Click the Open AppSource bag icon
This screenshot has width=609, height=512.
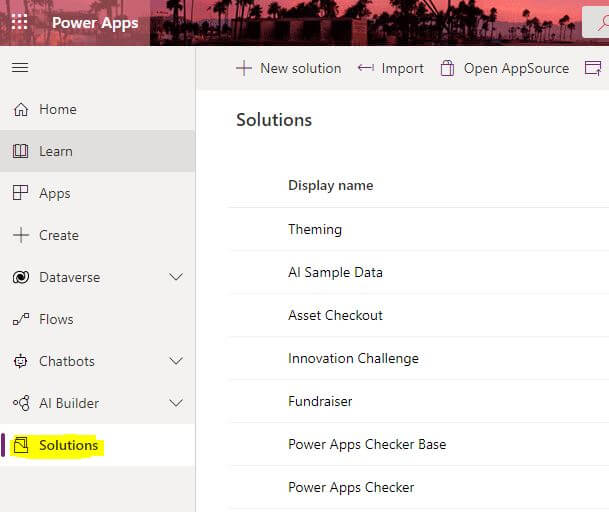[447, 68]
